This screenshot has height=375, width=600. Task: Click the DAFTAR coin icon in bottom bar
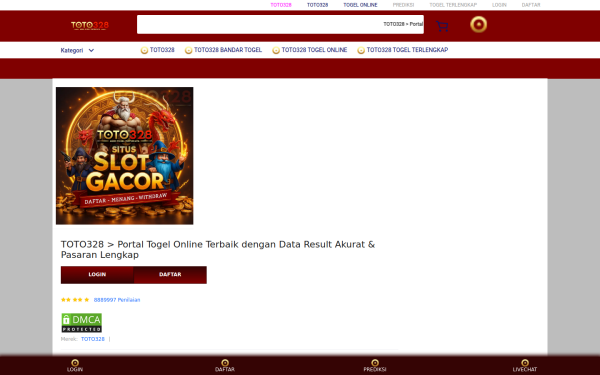(x=225, y=362)
